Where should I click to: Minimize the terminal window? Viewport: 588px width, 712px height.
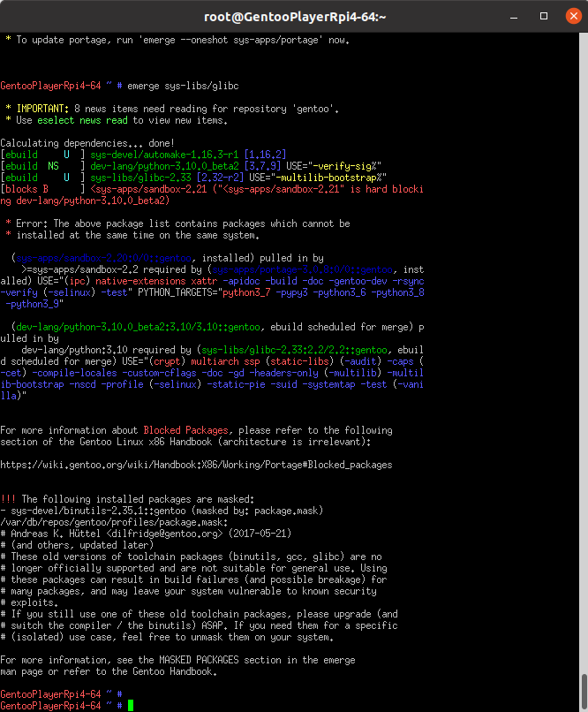(x=514, y=17)
